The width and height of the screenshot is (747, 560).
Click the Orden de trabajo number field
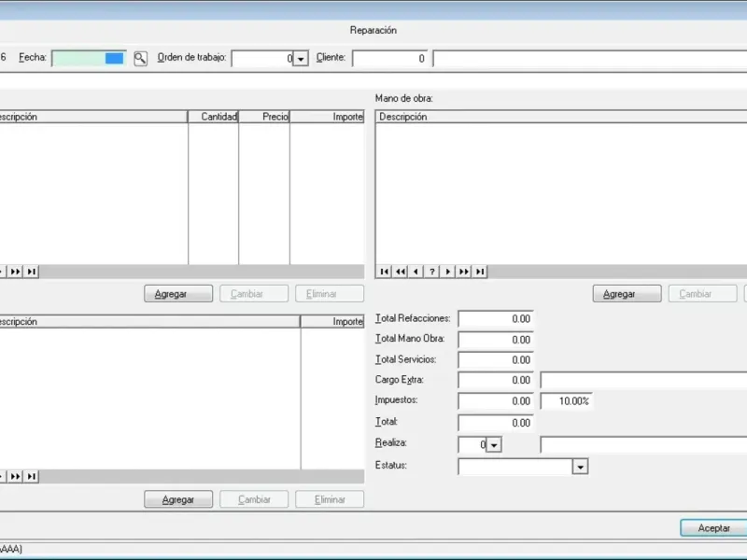point(262,59)
